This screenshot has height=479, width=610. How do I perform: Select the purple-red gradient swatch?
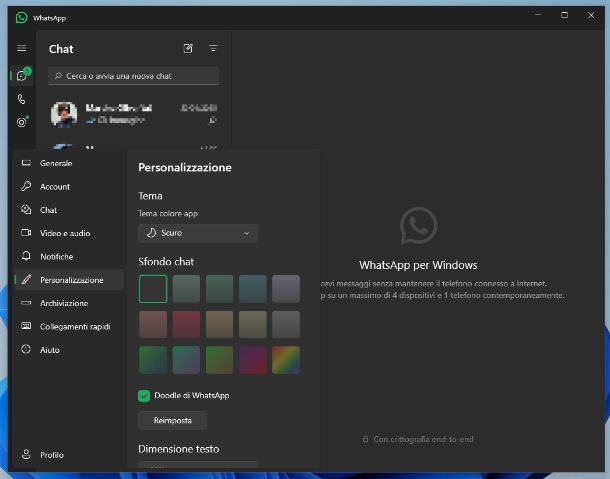(252, 360)
